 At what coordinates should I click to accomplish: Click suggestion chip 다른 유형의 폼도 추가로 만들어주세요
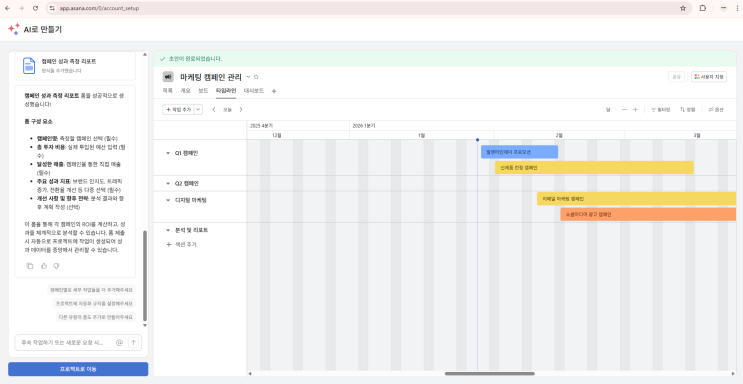coord(96,317)
